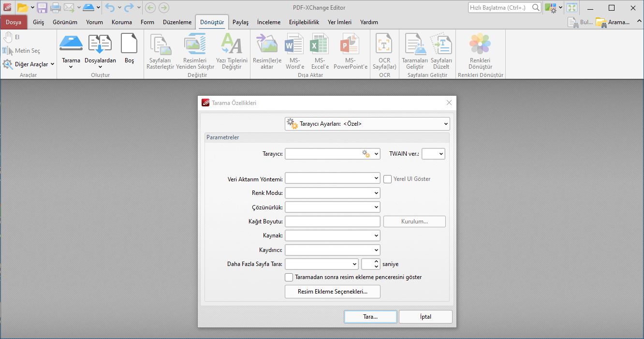The image size is (644, 339).
Task: Expand the Renk Modu dropdown
Action: [x=332, y=193]
